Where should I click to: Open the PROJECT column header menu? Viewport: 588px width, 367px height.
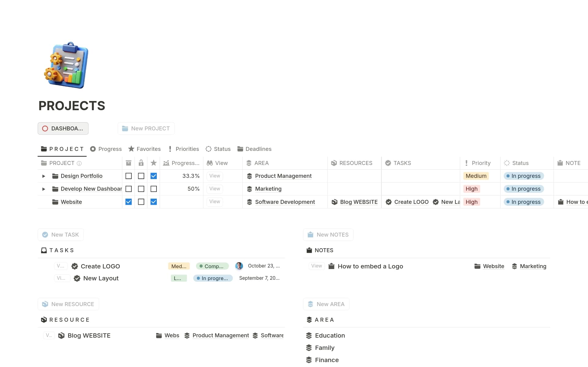(80, 163)
